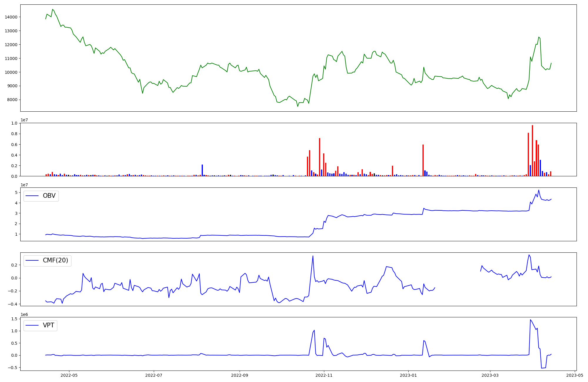Select the 2022-11 date tick label
The width and height of the screenshot is (588, 382).
pos(324,375)
